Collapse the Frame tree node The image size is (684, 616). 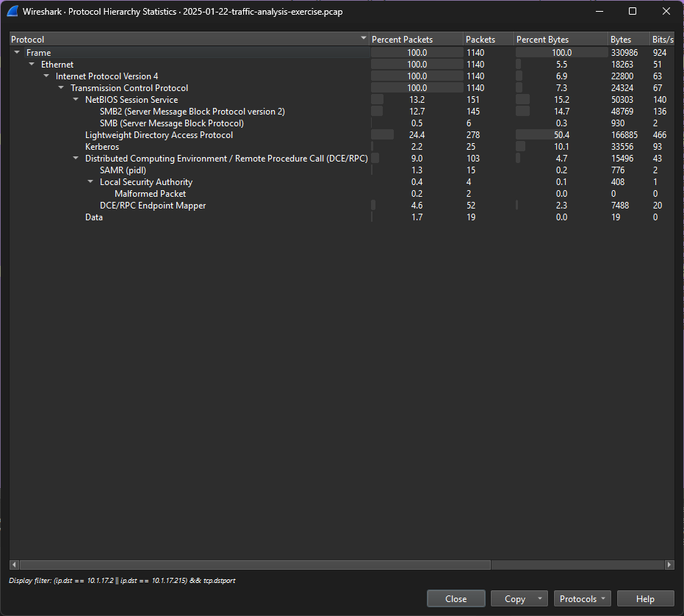click(x=17, y=53)
